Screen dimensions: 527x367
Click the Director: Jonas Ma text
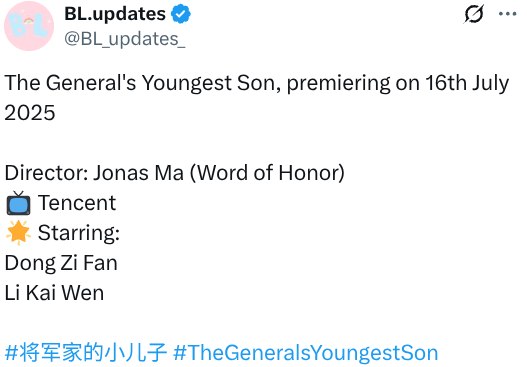click(x=94, y=173)
